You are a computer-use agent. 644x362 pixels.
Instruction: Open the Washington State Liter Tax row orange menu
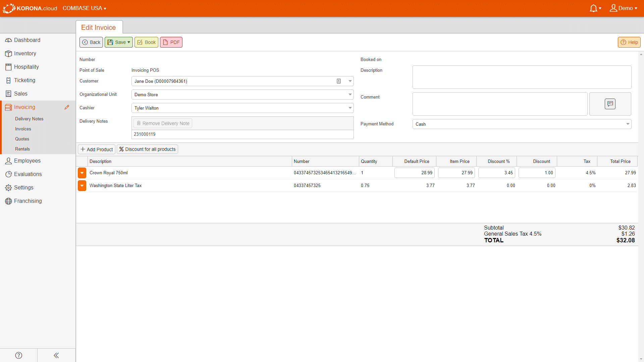click(82, 186)
